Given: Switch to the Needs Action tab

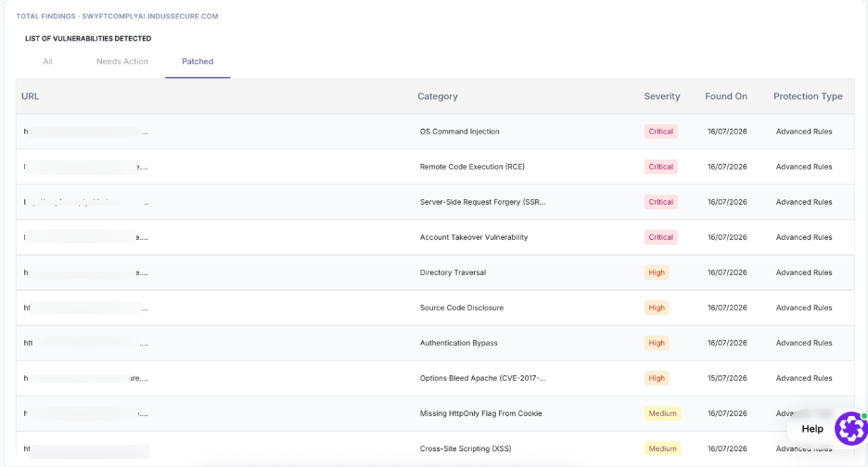Looking at the screenshot, I should tap(122, 61).
